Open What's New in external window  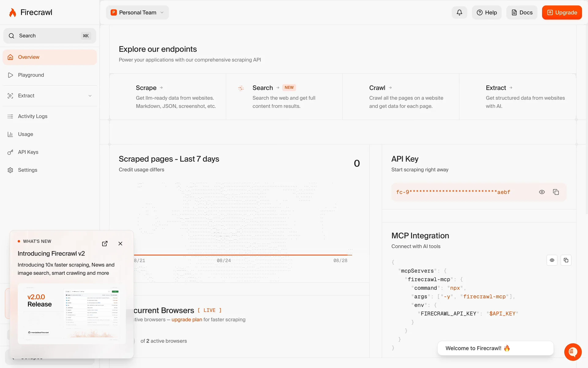[105, 243]
